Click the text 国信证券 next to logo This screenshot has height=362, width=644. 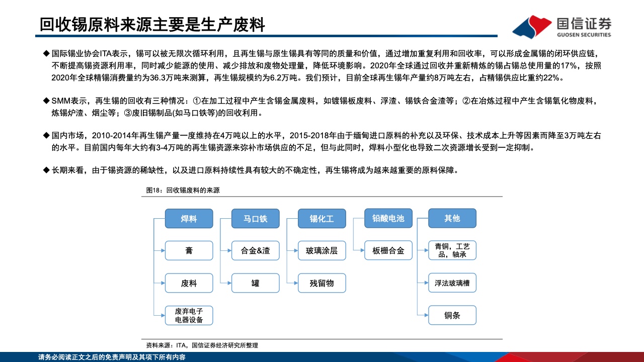coord(584,23)
